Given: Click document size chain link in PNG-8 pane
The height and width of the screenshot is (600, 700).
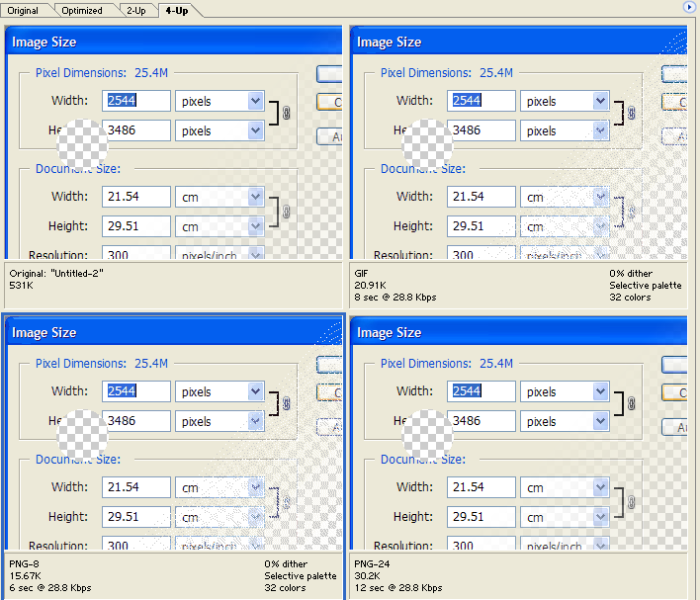Looking at the screenshot, I should pos(286,502).
